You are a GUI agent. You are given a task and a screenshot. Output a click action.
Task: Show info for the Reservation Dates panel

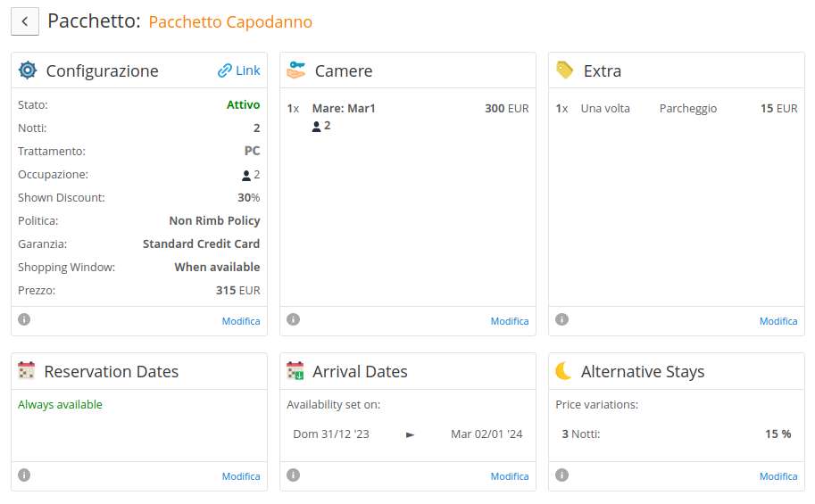(x=24, y=475)
